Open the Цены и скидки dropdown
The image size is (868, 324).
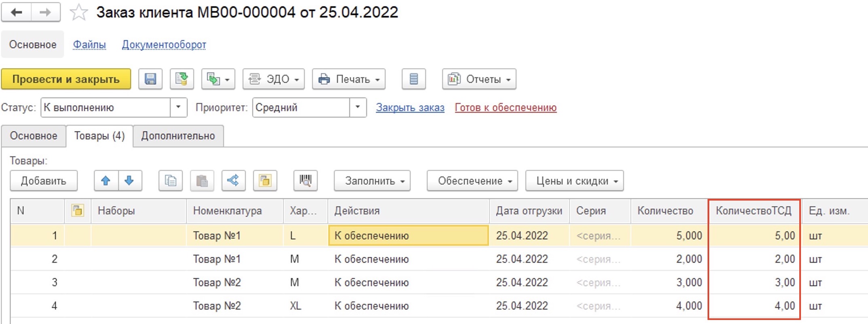click(575, 181)
